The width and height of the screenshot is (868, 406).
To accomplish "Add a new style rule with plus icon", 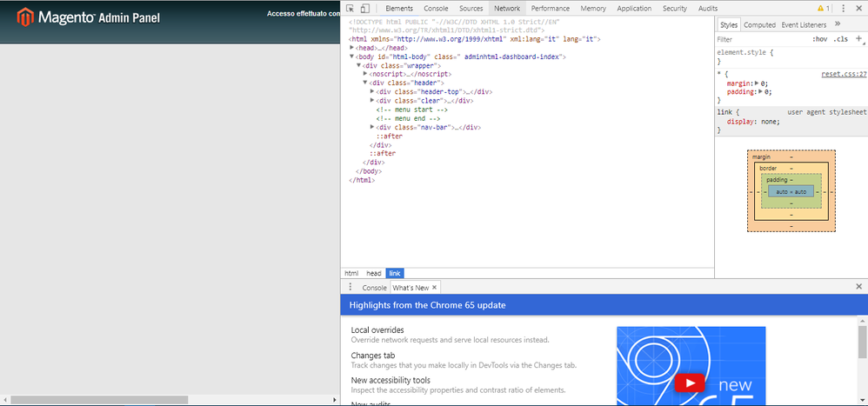I will pyautogui.click(x=858, y=39).
